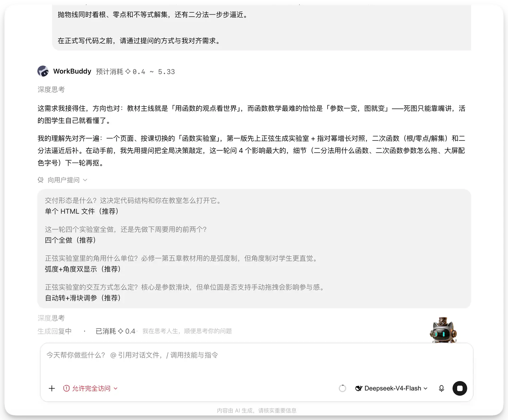Image resolution: width=508 pixels, height=420 pixels.
Task: Click the 预计消耗 estimate text
Action: [x=135, y=71]
